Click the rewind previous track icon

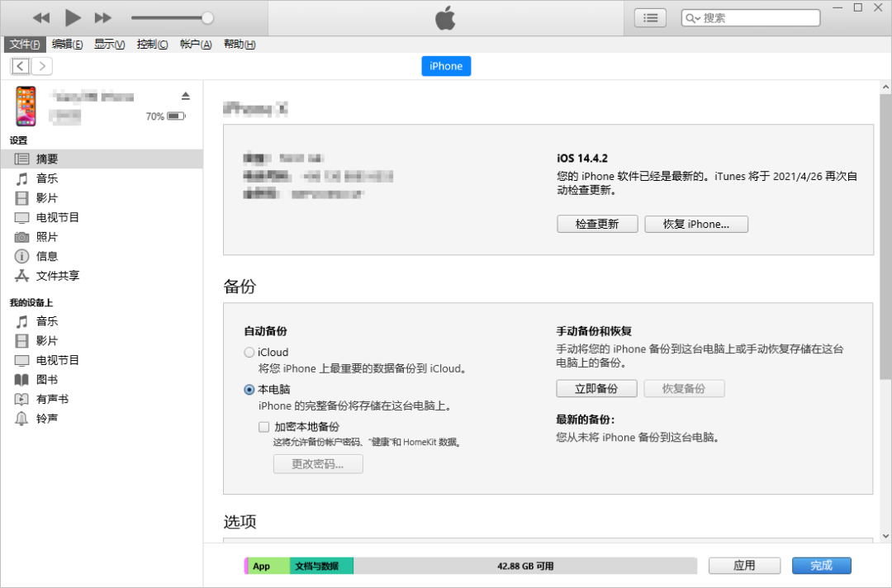(x=41, y=17)
